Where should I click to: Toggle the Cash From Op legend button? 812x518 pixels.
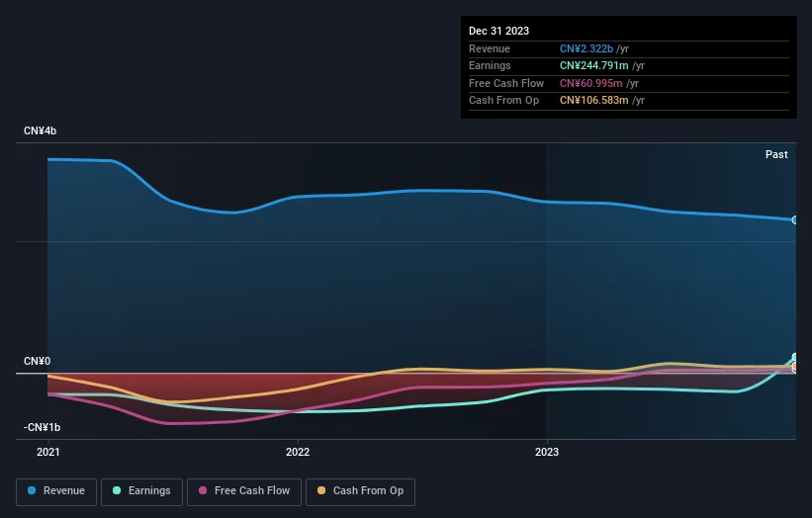point(360,491)
